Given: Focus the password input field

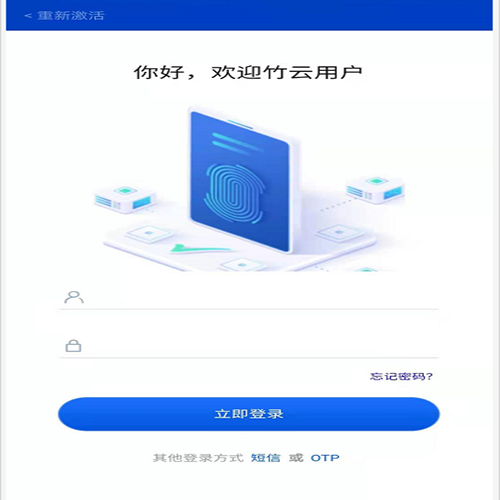Looking at the screenshot, I should [248, 346].
